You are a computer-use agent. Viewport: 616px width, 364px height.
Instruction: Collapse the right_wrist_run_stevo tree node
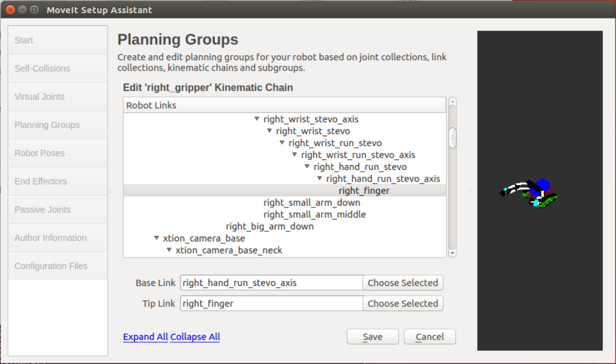coord(282,143)
